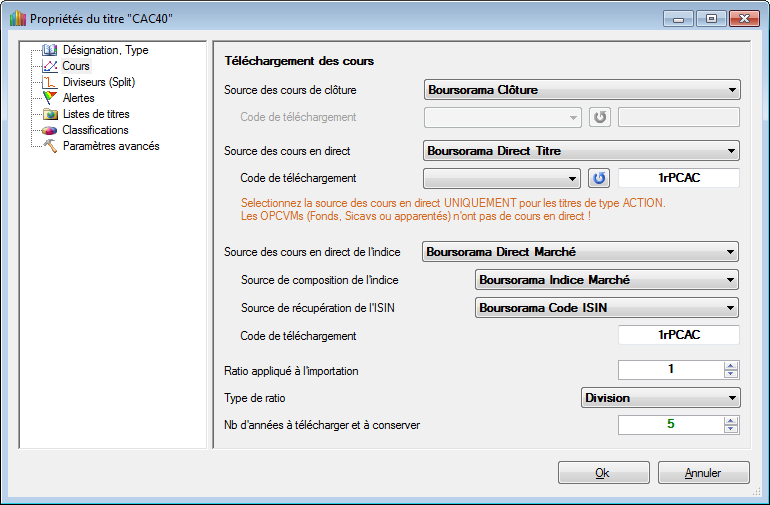Select the Cours chart icon

click(x=50, y=66)
